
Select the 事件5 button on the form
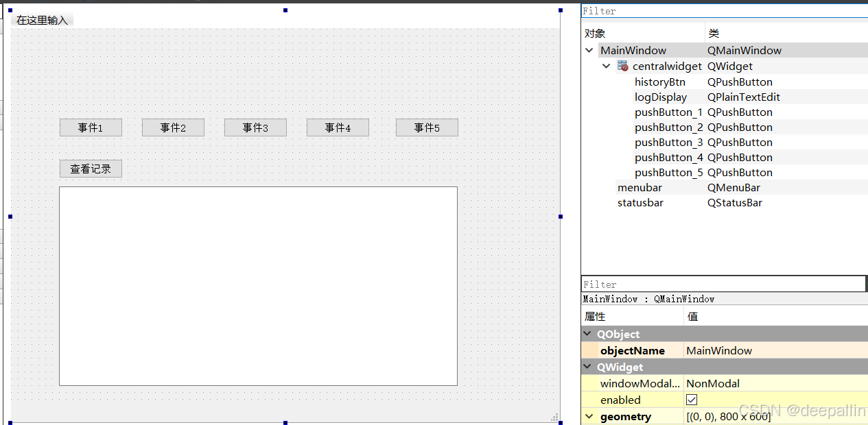[427, 127]
